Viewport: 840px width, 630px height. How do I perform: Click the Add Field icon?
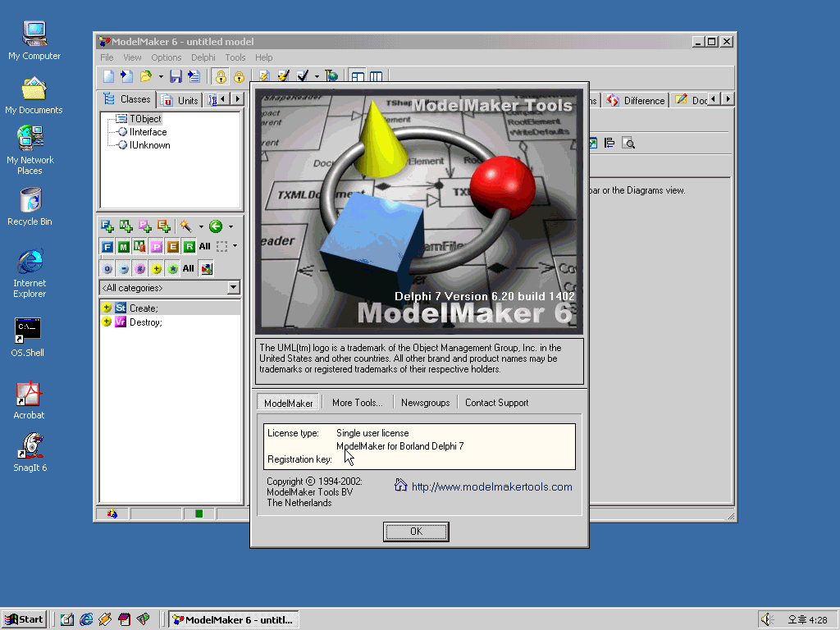click(107, 226)
